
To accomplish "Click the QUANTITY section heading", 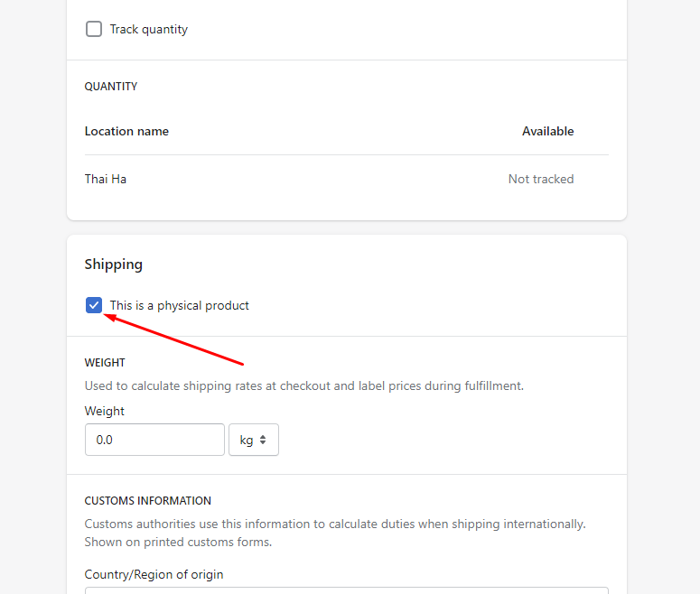I will [x=111, y=87].
